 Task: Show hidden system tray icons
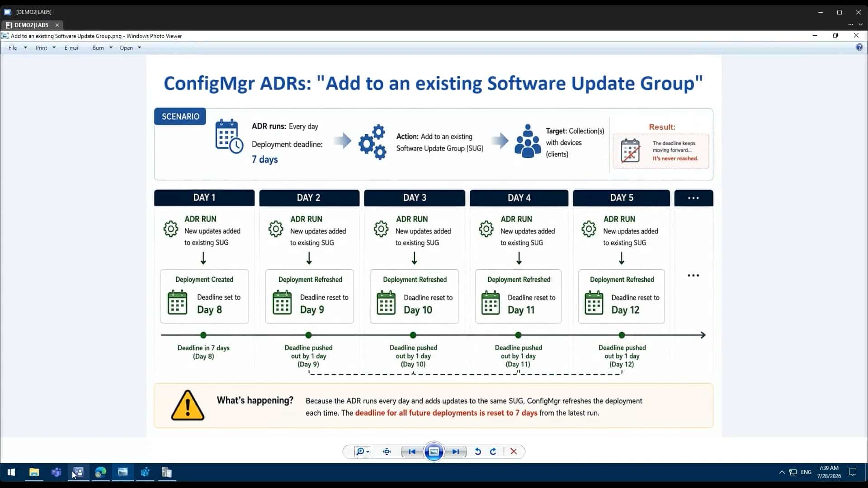(782, 472)
